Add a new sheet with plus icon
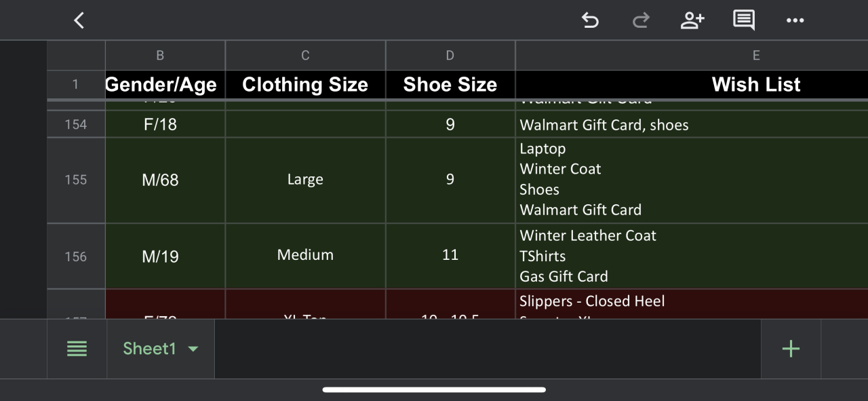Image resolution: width=868 pixels, height=401 pixels. tap(791, 349)
